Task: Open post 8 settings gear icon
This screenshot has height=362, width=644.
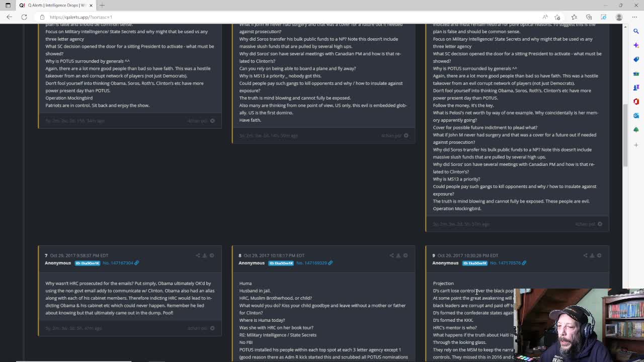Action: pos(406,255)
